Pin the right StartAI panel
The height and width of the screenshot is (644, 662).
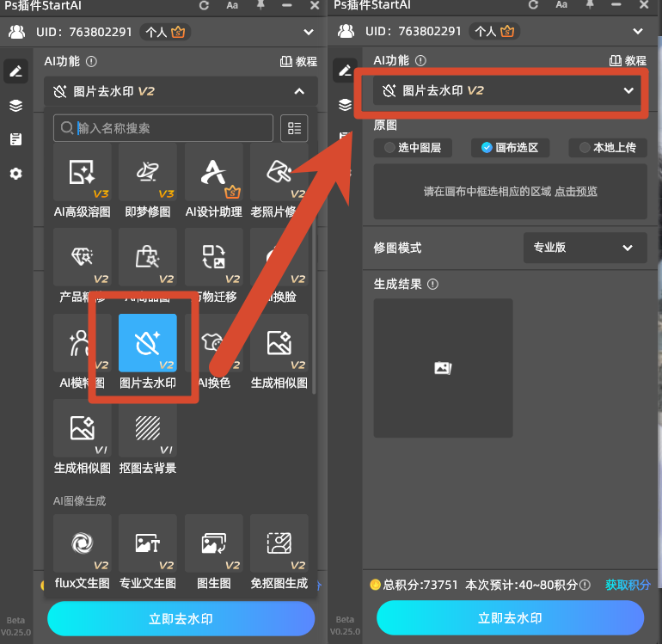coord(590,4)
